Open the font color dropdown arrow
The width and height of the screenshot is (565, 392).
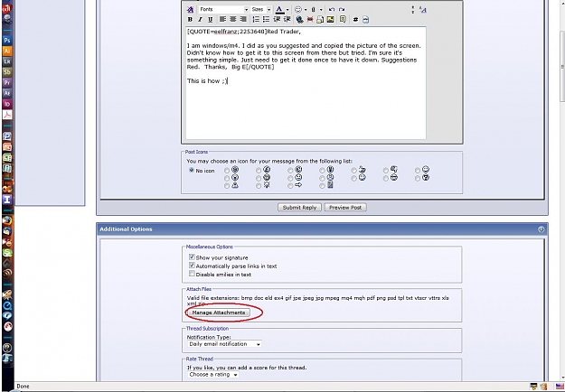tap(287, 10)
